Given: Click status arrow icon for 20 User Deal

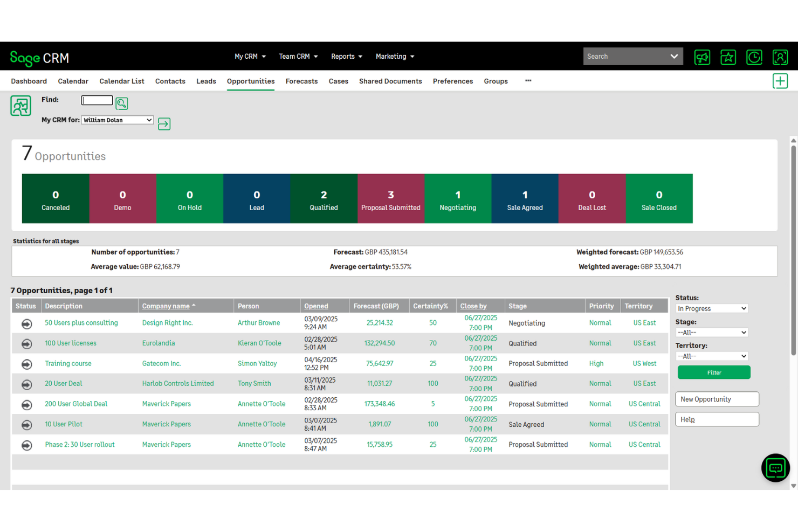Looking at the screenshot, I should pyautogui.click(x=26, y=384).
